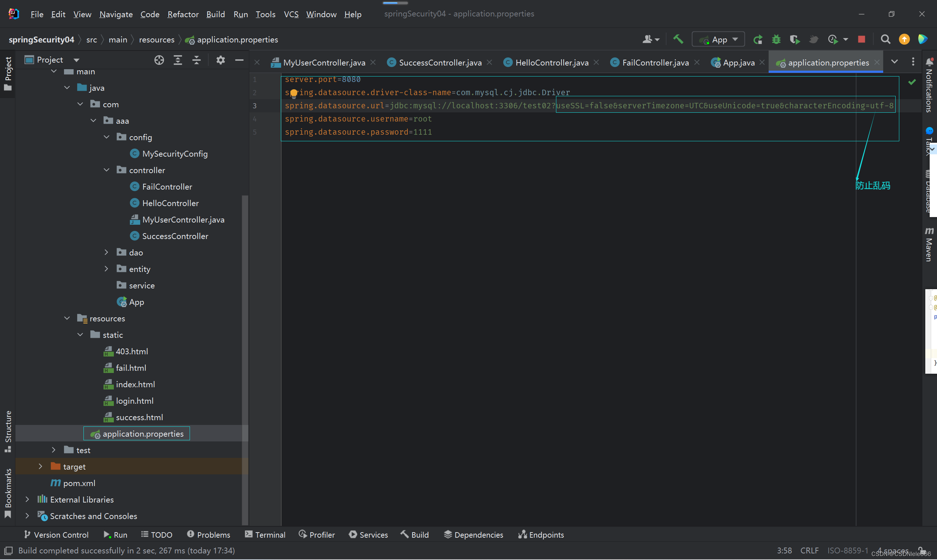
Task: Run the App configuration with green arrow
Action: (758, 39)
